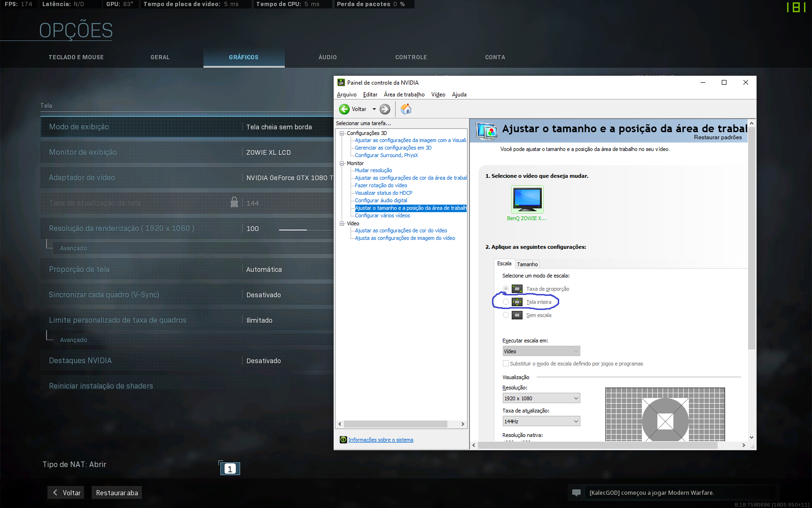Open the GERAL options tab
The height and width of the screenshot is (508, 812).
pos(160,57)
